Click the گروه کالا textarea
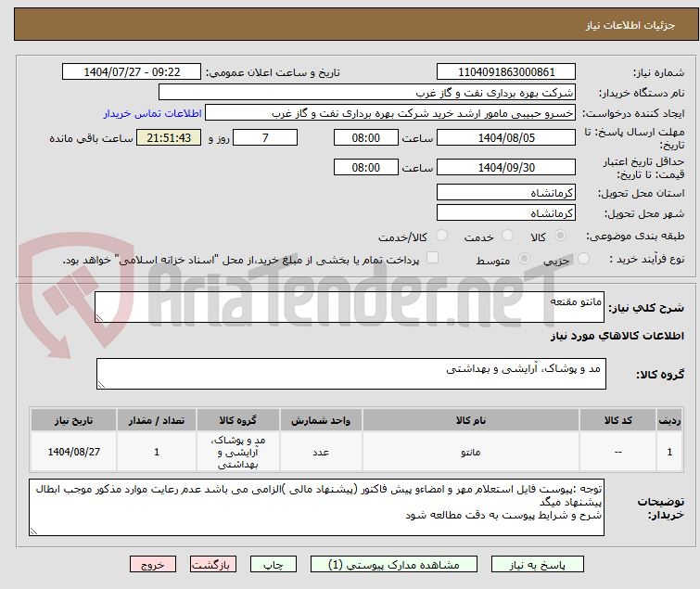 350,373
